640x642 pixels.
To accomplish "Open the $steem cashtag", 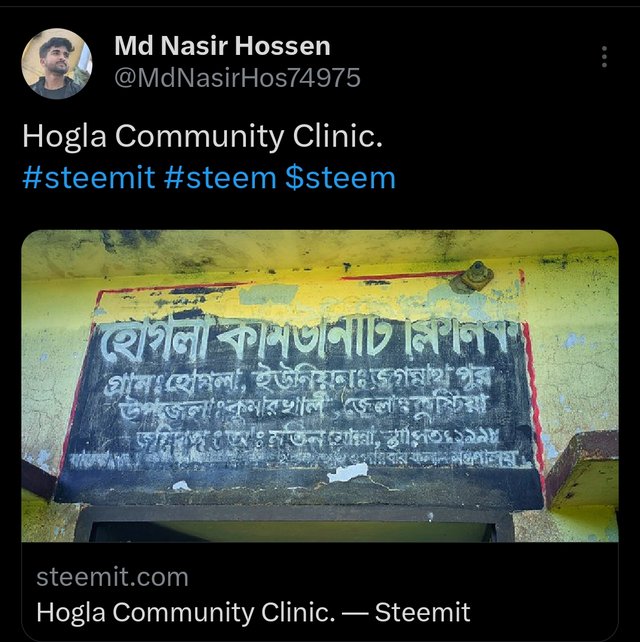I will [340, 178].
